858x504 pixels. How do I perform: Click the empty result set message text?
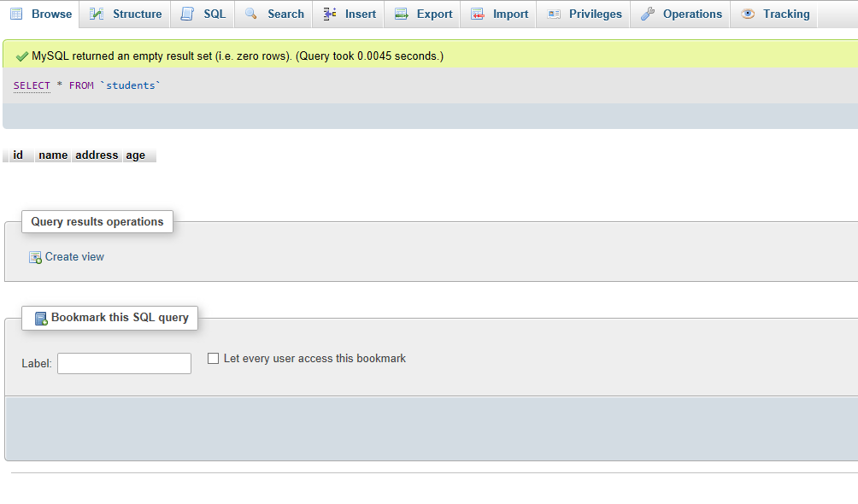238,56
